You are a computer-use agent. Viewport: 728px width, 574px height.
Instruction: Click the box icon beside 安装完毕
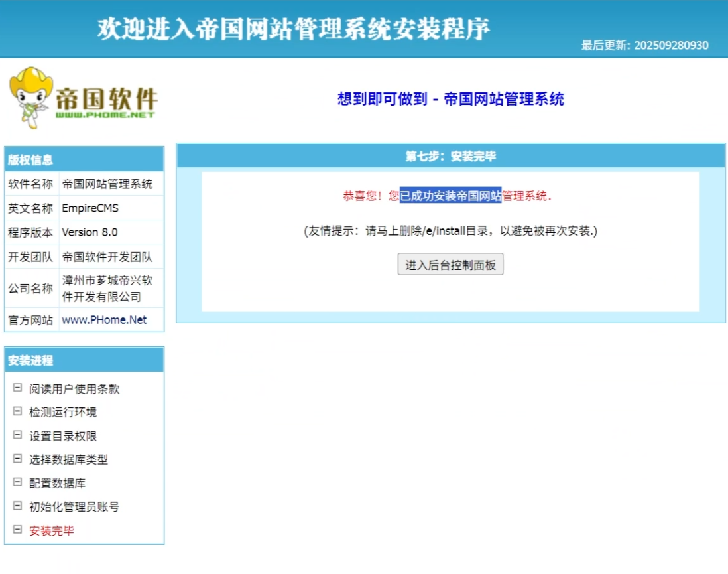click(x=17, y=530)
